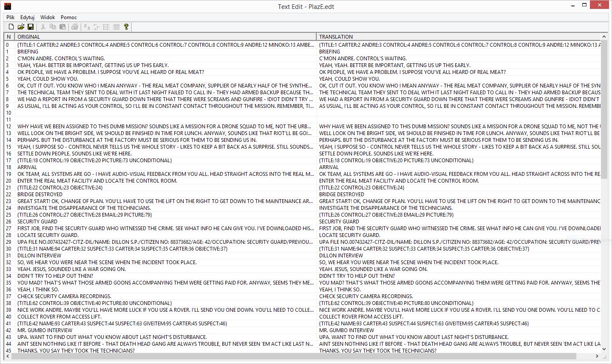612x364 pixels.
Task: Select original "SO, WE HEAR YOU WERE NEAR"
Action: [x=107, y=262]
